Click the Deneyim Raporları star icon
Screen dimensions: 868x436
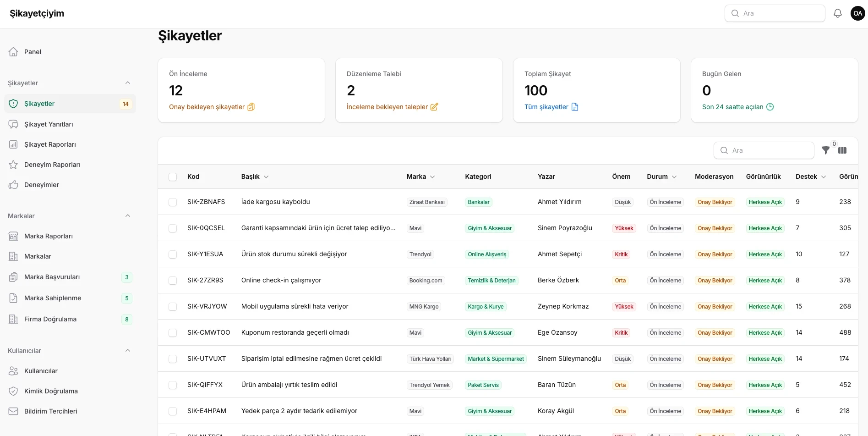pyautogui.click(x=13, y=165)
